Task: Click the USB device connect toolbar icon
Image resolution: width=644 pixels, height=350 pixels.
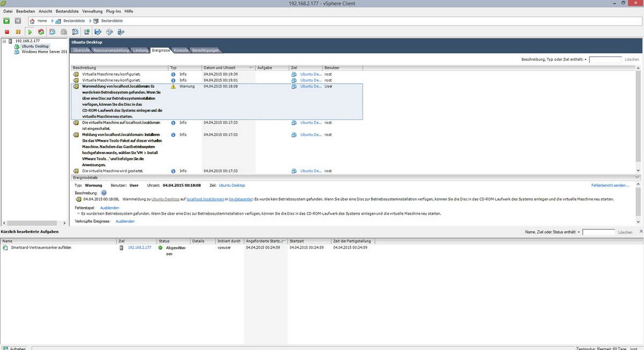Action: pyautogui.click(x=121, y=32)
